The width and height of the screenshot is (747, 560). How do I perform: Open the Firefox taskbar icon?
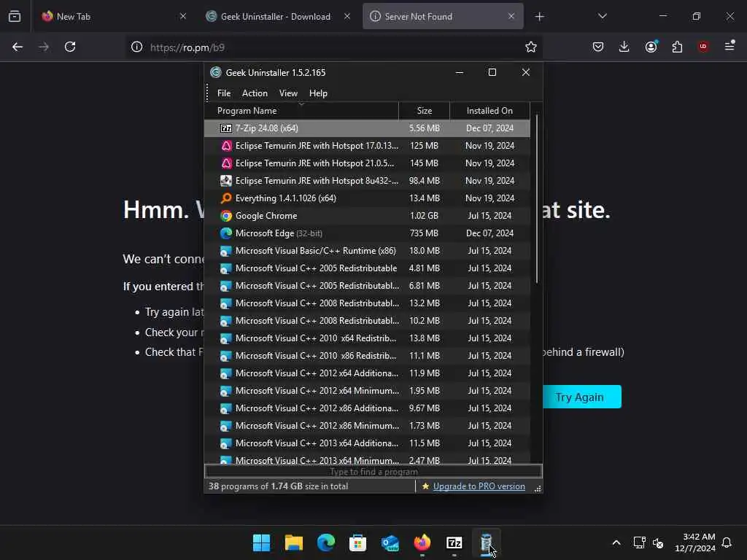[x=422, y=542]
